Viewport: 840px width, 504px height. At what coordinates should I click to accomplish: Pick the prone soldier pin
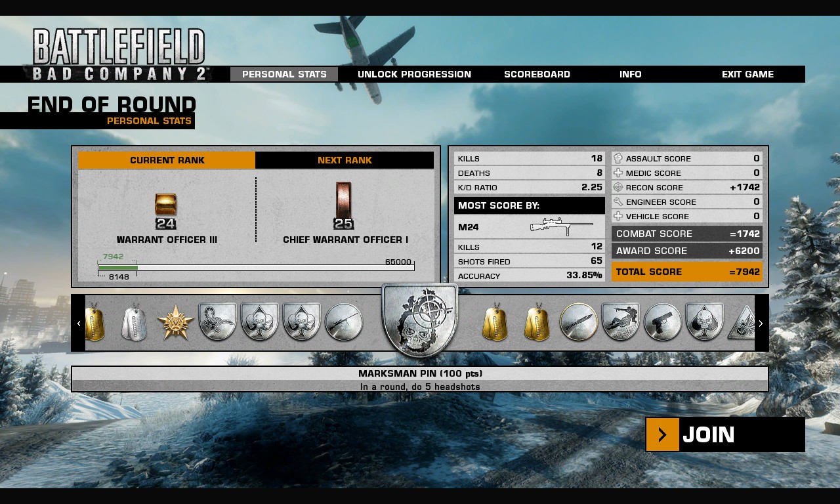tap(620, 322)
